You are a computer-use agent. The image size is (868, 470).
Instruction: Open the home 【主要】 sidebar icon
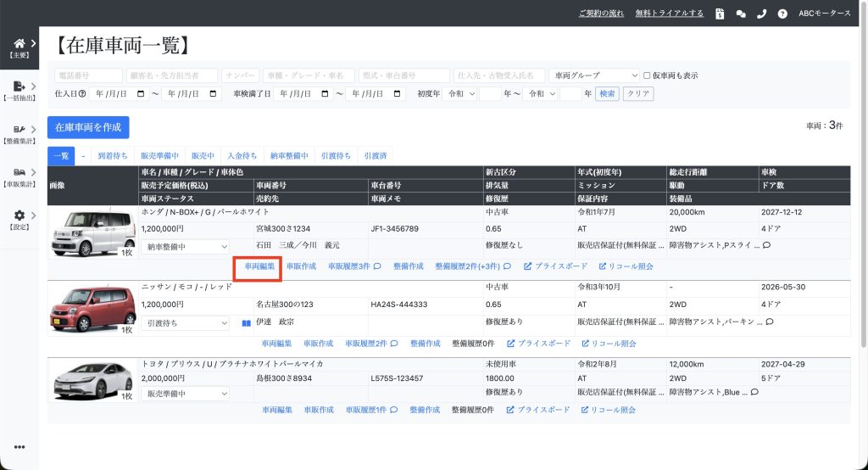19,43
